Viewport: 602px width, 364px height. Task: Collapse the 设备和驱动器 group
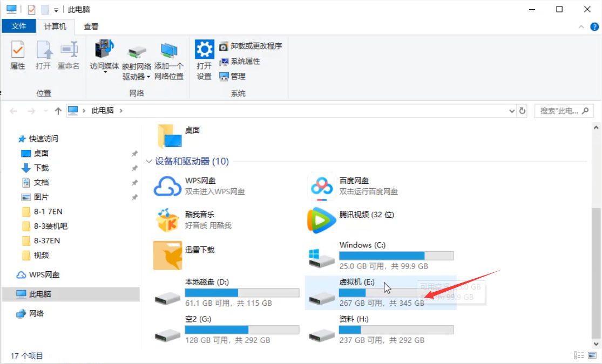pos(149,161)
